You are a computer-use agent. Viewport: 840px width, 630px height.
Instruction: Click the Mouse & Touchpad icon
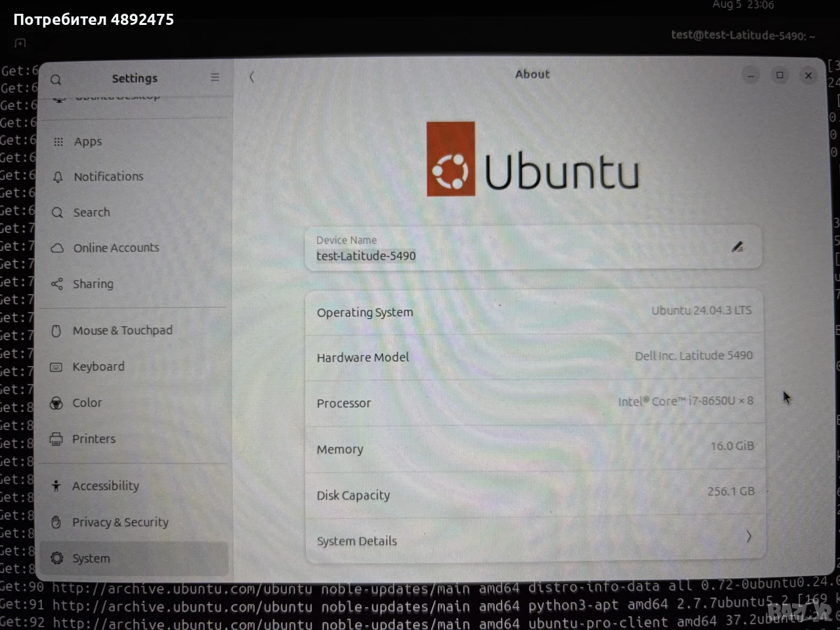point(56,331)
